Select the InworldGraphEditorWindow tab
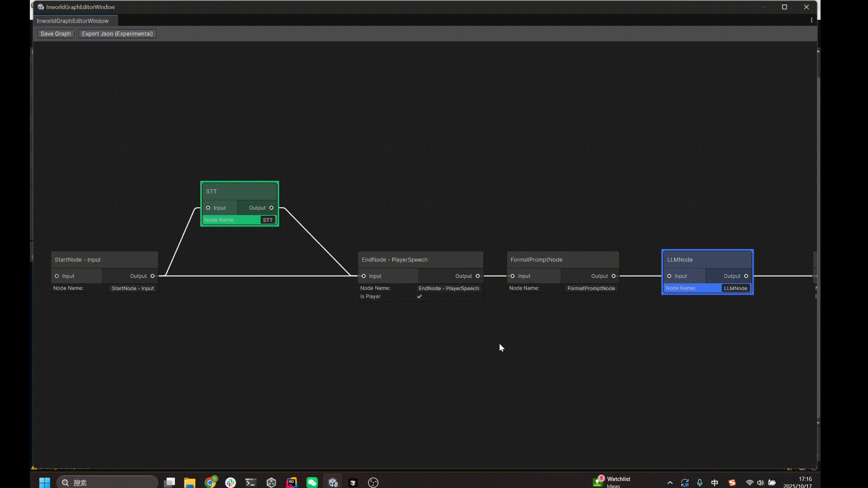Viewport: 868px width, 488px height. tap(73, 21)
